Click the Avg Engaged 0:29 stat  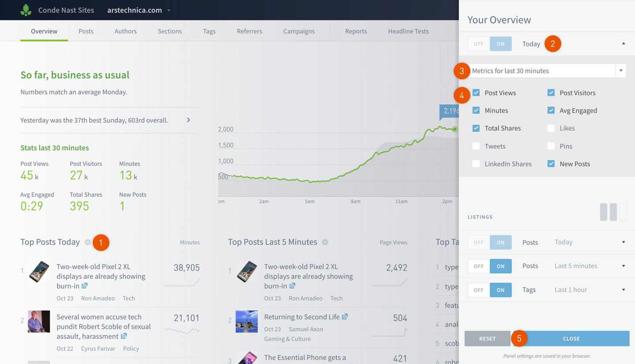(x=37, y=201)
